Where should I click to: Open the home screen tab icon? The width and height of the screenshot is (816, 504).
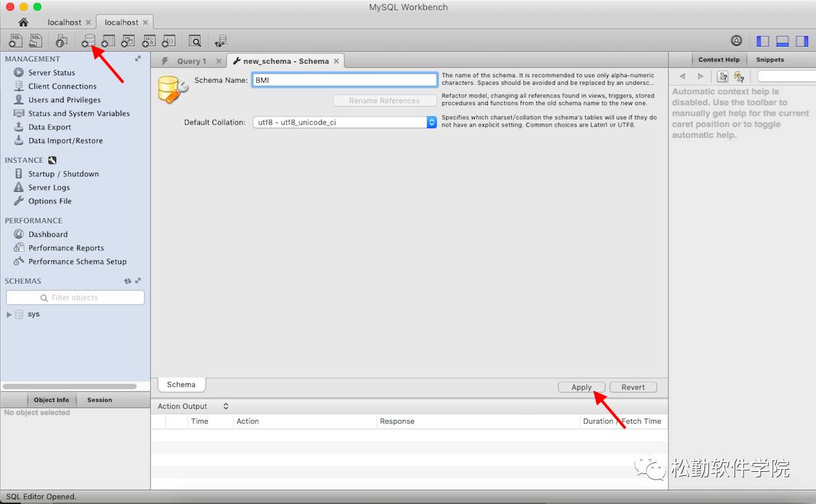[23, 23]
